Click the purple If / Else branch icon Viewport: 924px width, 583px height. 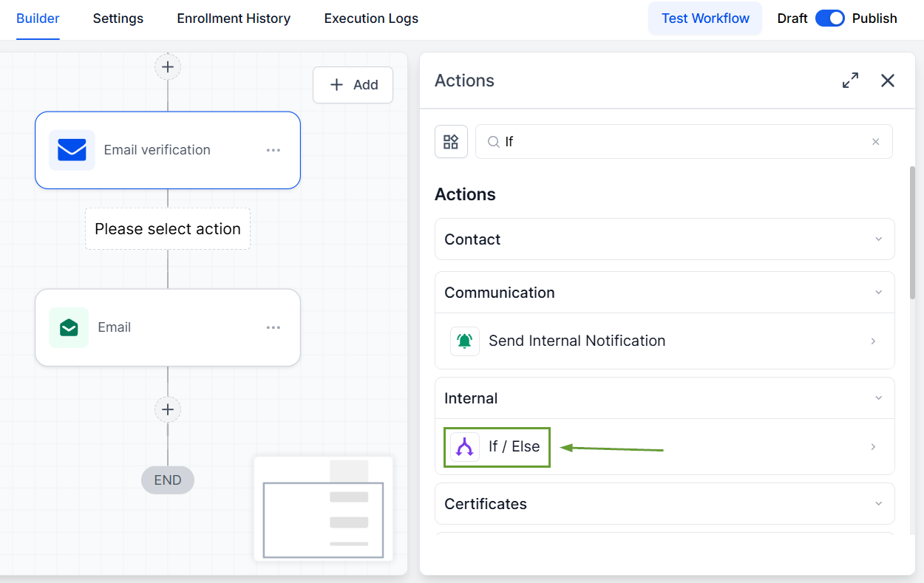coord(465,446)
